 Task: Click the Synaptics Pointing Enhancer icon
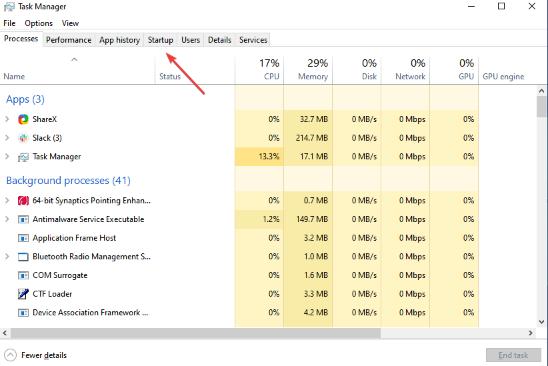tap(23, 201)
